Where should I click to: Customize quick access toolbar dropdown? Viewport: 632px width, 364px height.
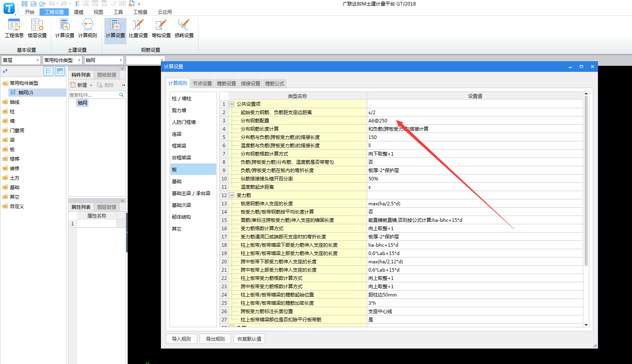click(x=139, y=4)
